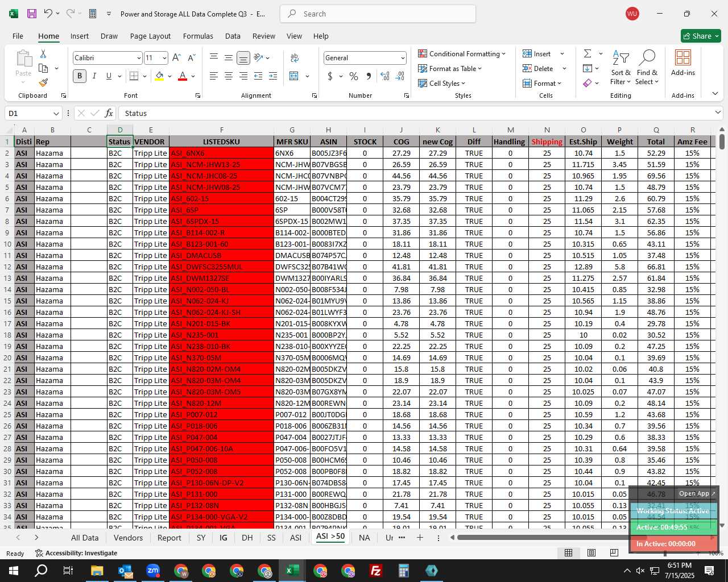Screen dimensions: 728x582
Task: Apply red Font Color swatch
Action: pyautogui.click(x=183, y=76)
